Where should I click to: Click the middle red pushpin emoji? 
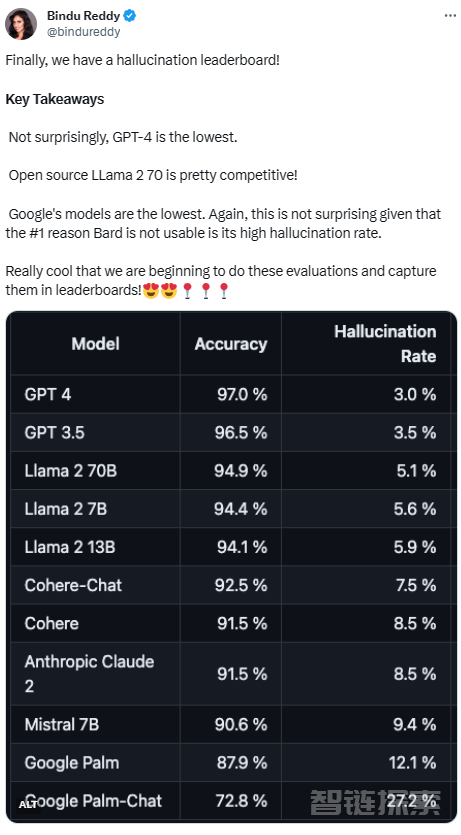[205, 290]
